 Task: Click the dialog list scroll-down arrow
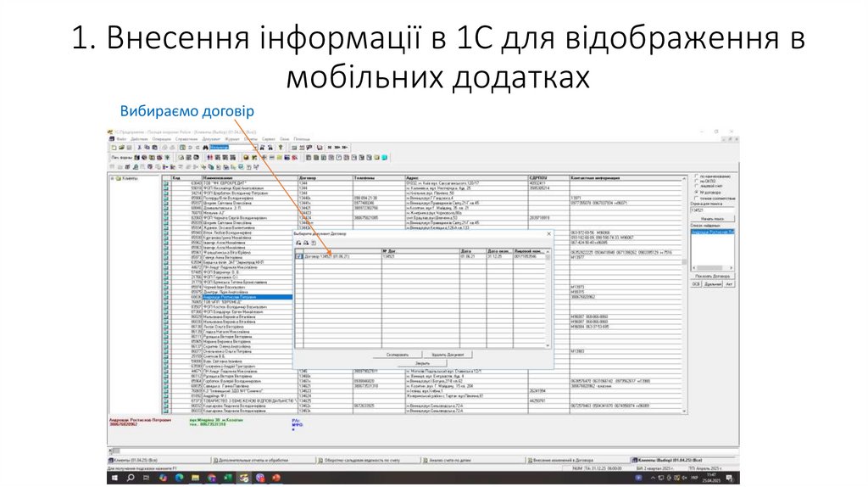[x=548, y=345]
